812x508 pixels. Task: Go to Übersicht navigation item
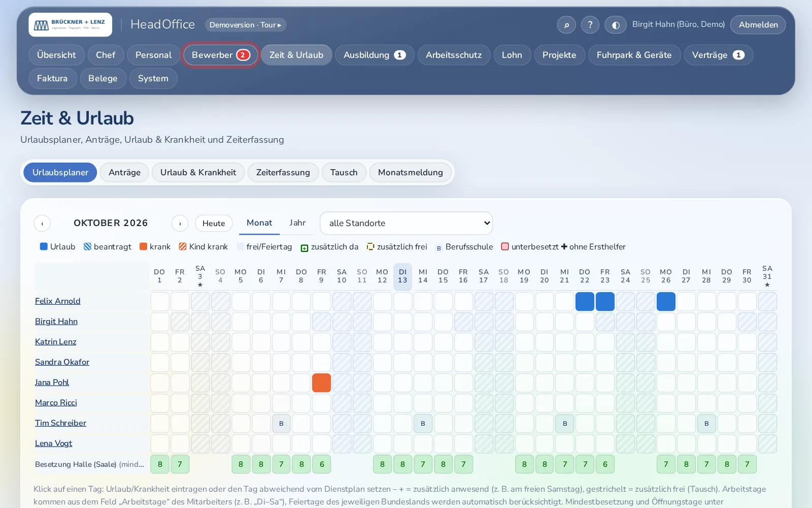coord(56,55)
